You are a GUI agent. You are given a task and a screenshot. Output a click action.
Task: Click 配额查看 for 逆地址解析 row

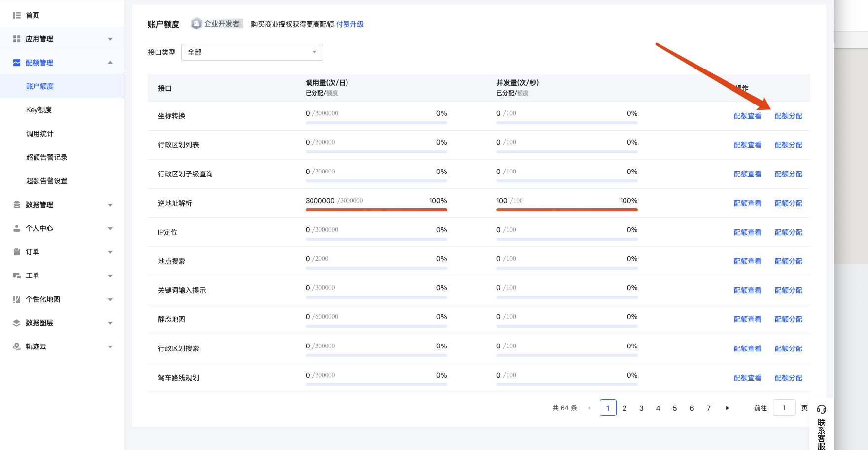tap(747, 203)
